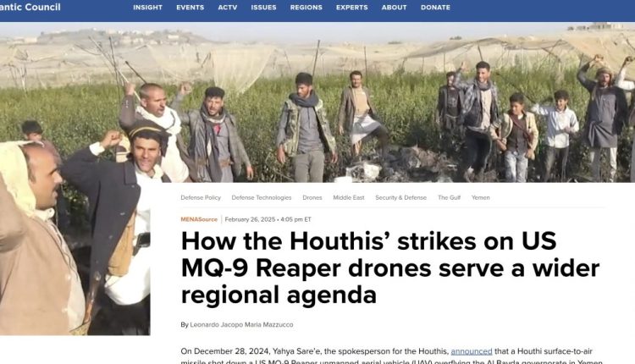635x364 pixels.
Task: Go to ACTV in navigation
Action: (228, 8)
